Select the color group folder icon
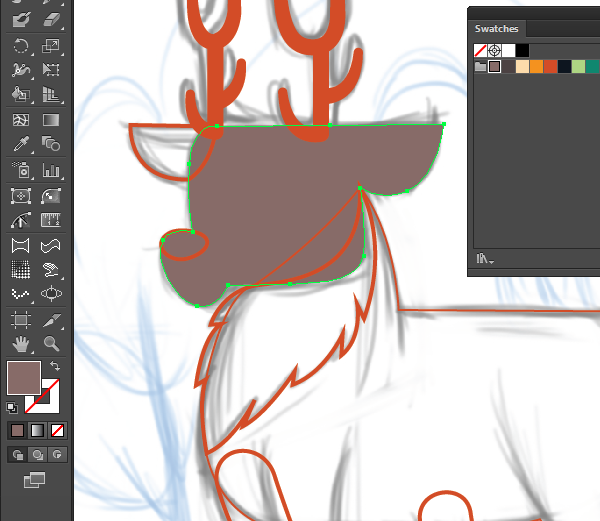Viewport: 600px width, 521px height. [x=480, y=67]
